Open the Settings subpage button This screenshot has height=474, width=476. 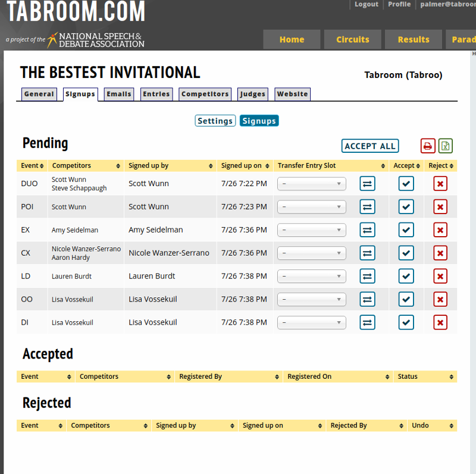pyautogui.click(x=215, y=121)
